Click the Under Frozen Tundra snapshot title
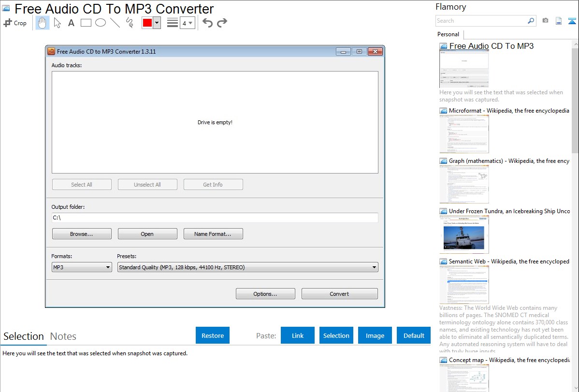 click(509, 211)
